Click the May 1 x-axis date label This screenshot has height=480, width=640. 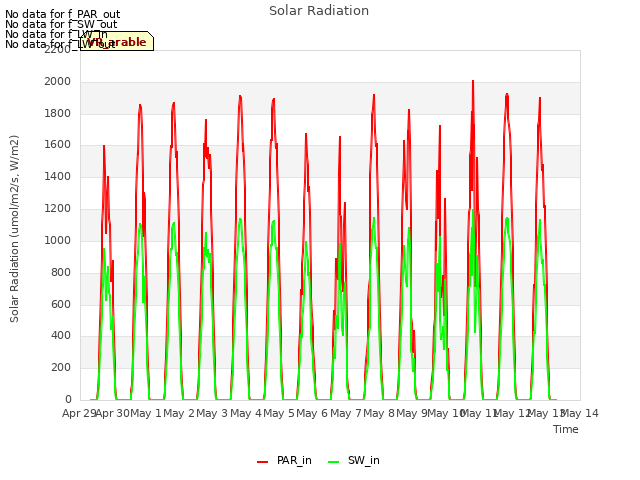tap(146, 413)
